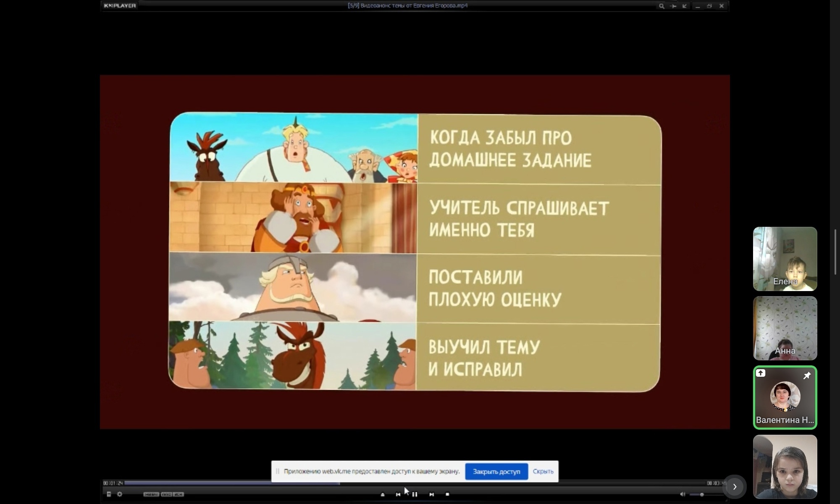Close the KMPlayer window
Image resolution: width=840 pixels, height=504 pixels.
point(722,6)
